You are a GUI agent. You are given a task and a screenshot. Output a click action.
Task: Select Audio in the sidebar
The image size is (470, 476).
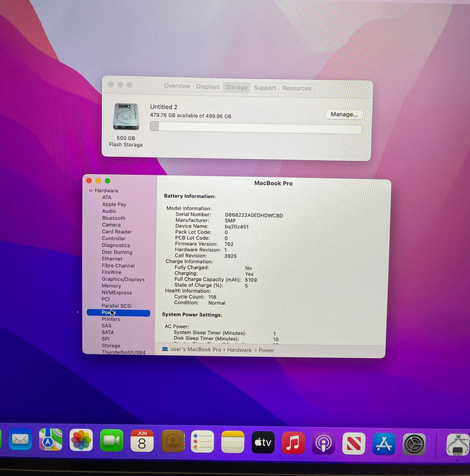point(109,211)
